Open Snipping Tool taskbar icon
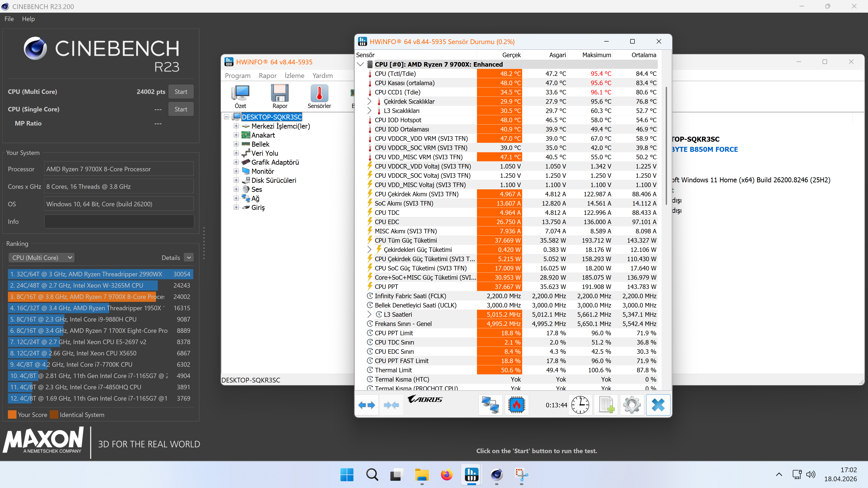This screenshot has height=488, width=868. [522, 475]
